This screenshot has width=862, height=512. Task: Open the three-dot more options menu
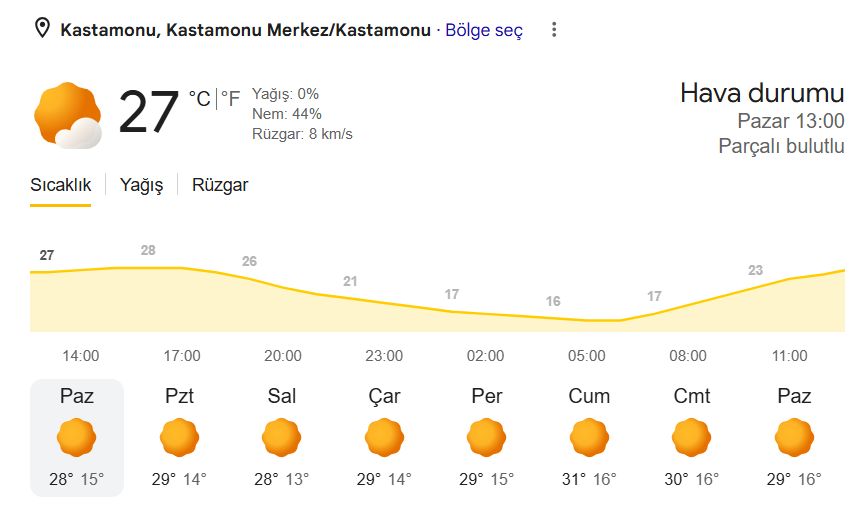pos(554,29)
